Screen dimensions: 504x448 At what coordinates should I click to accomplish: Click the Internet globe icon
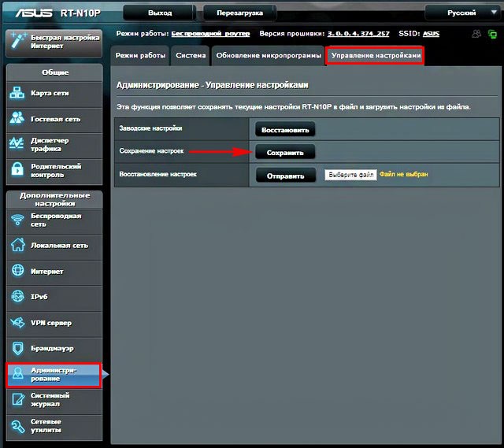tap(17, 271)
